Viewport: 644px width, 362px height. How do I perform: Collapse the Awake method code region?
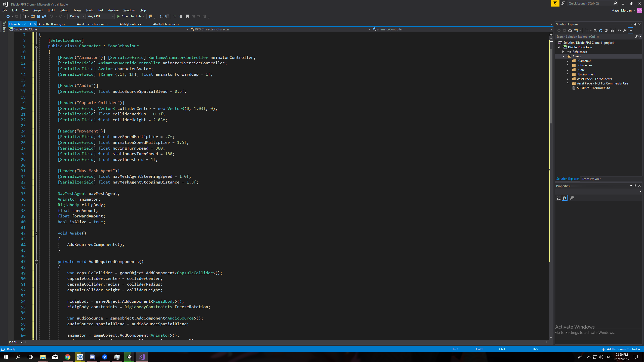[36, 233]
